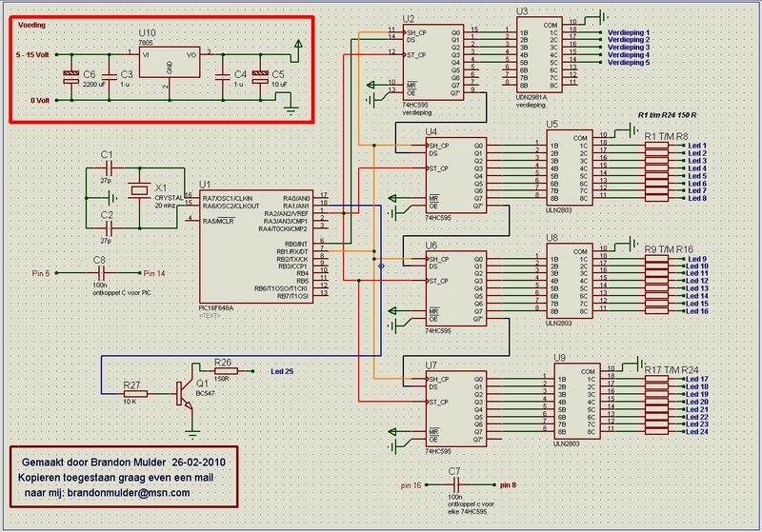The image size is (762, 532).
Task: Click the Verdieping 1 output label
Action: pyautogui.click(x=628, y=31)
